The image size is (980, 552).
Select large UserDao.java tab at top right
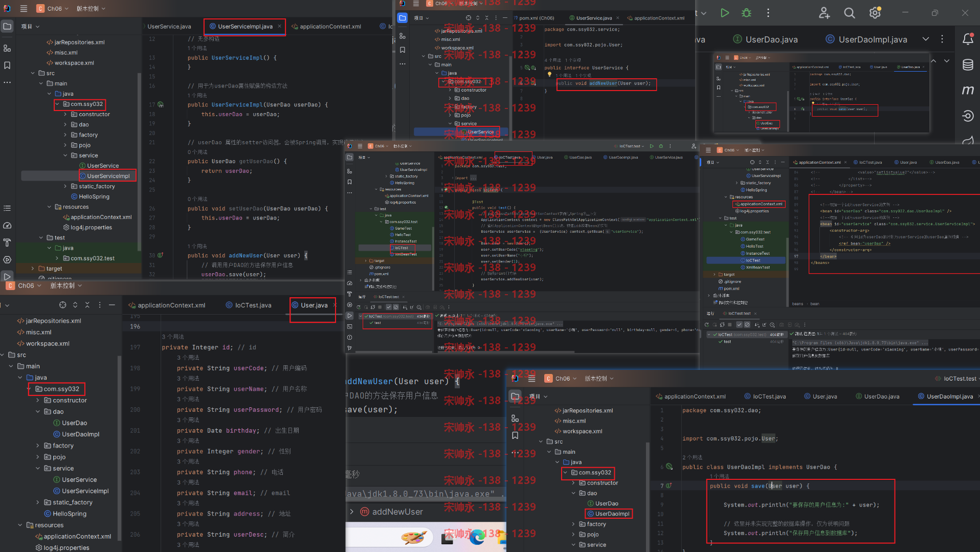click(x=766, y=39)
